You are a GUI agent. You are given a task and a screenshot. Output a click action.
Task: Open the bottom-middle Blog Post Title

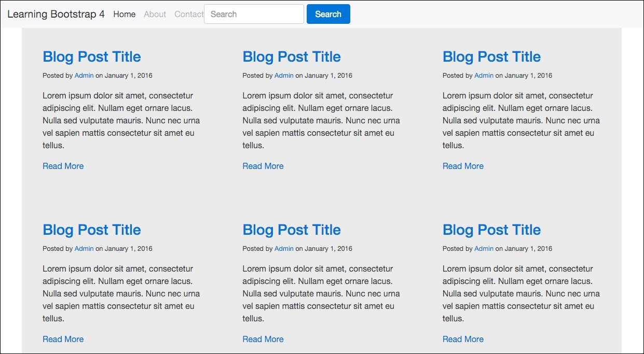pos(291,230)
